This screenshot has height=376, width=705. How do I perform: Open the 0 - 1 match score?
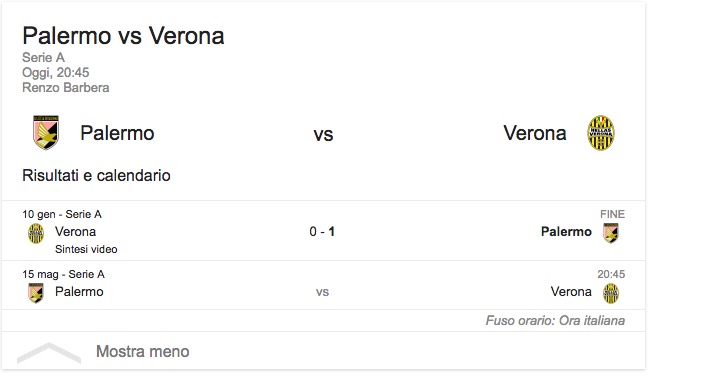[322, 232]
